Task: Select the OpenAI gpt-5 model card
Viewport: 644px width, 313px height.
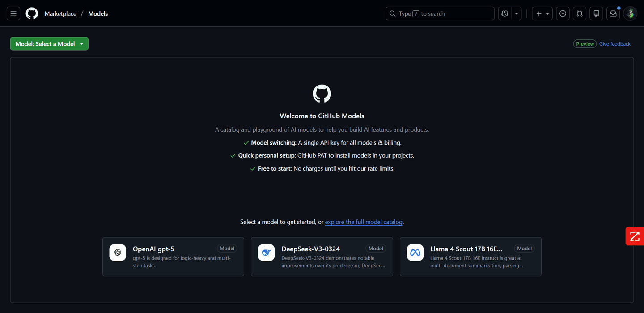Action: [173, 257]
